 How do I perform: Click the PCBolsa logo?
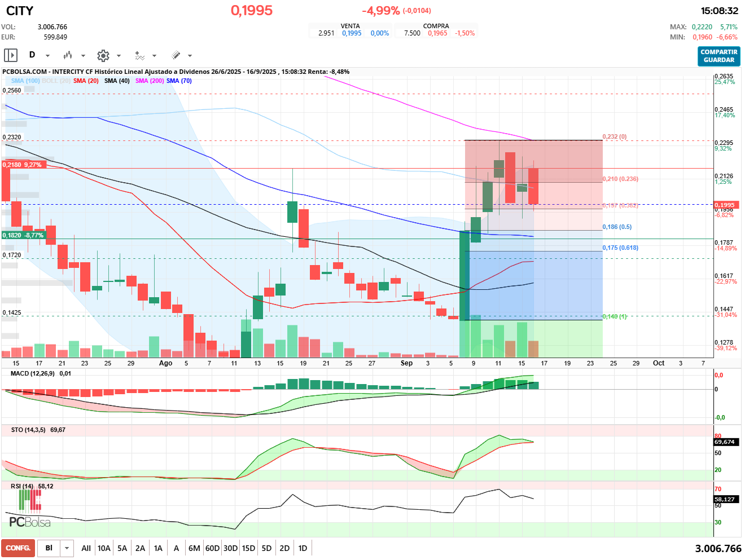[x=29, y=509]
